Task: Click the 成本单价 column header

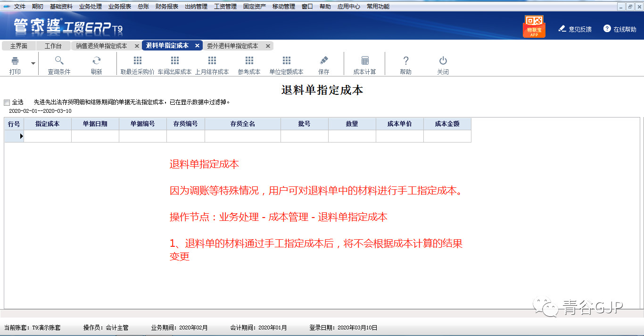Action: (x=399, y=123)
